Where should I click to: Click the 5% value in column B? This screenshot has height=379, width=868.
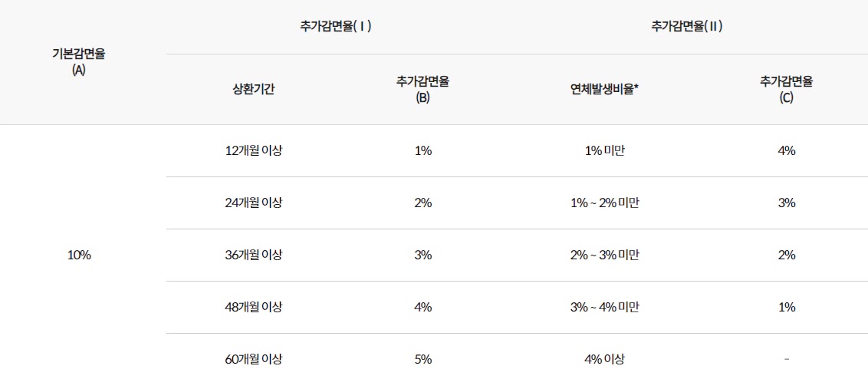click(x=423, y=359)
